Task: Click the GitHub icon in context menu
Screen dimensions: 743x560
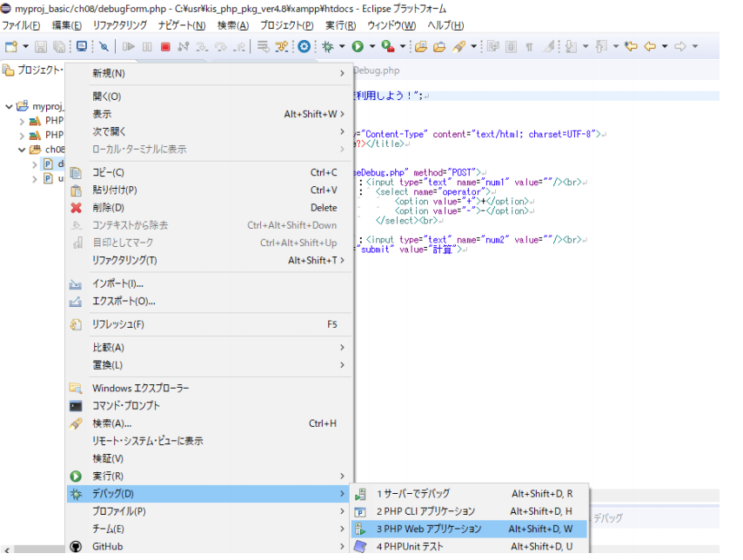Action: coord(76,547)
